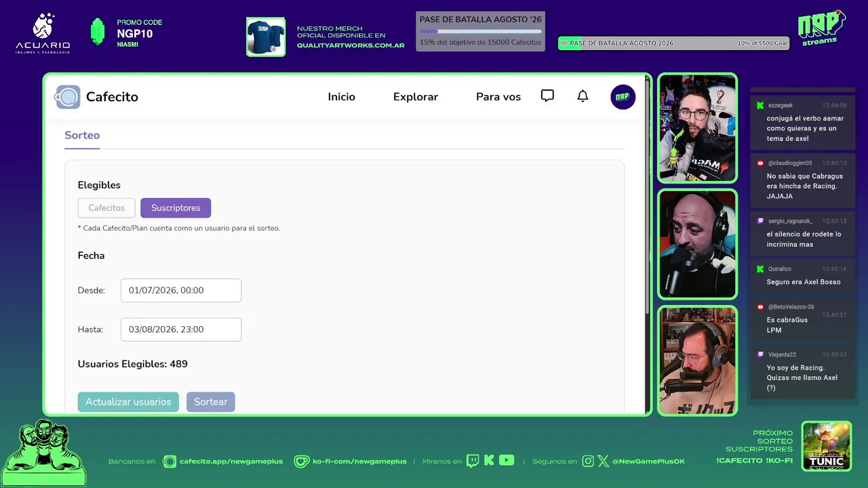
Task: Click the username ezzegeek in chat
Action: 781,105
